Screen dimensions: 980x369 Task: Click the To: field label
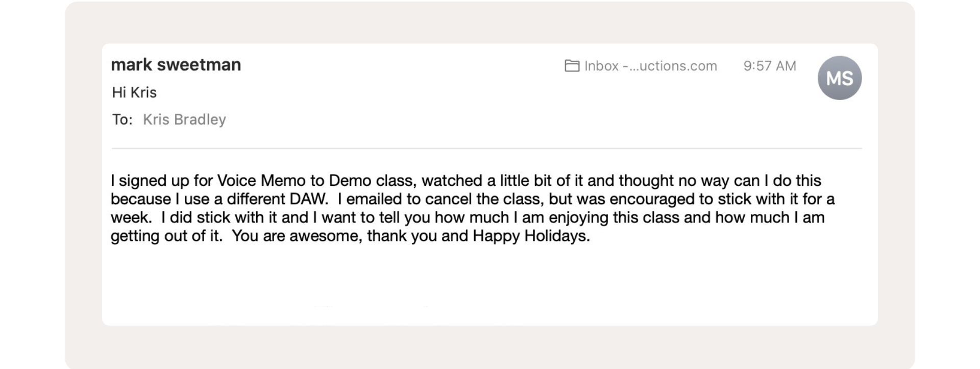122,119
